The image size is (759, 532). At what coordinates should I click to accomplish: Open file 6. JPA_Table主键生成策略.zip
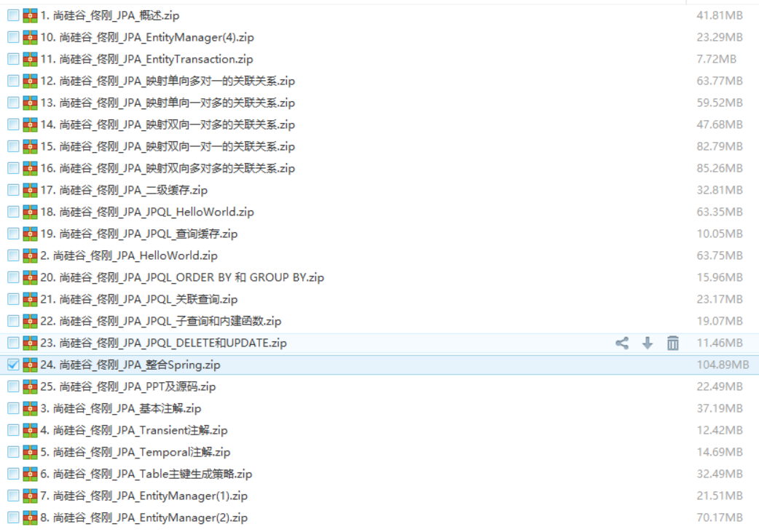click(146, 474)
